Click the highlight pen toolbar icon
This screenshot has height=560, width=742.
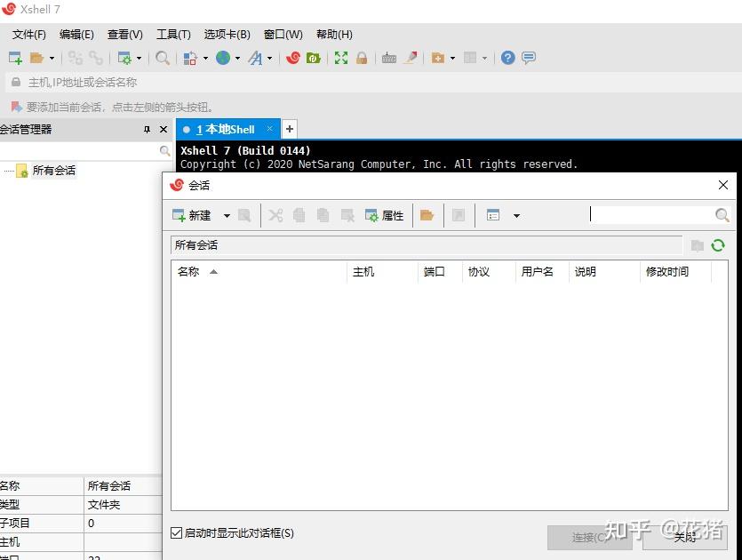(410, 58)
